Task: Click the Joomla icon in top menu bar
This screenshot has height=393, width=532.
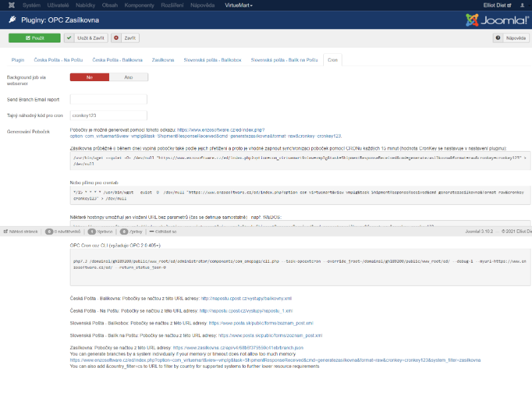Action: click(11, 5)
